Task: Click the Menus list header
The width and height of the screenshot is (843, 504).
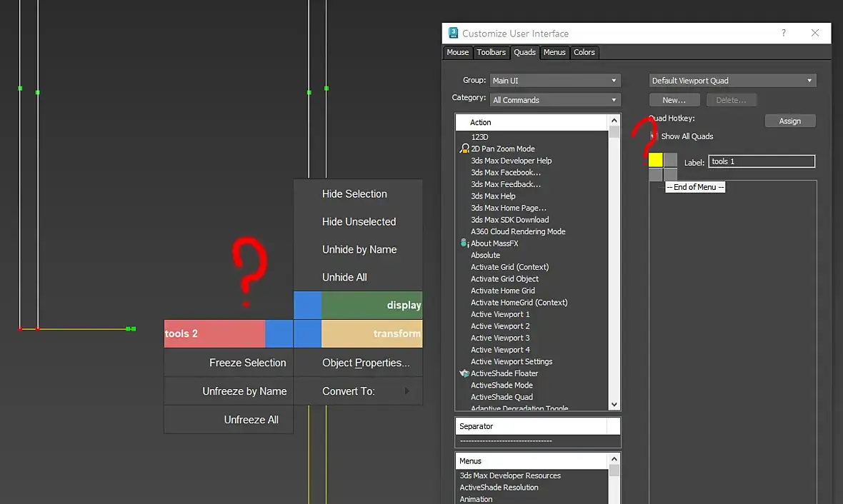Action: pos(532,461)
